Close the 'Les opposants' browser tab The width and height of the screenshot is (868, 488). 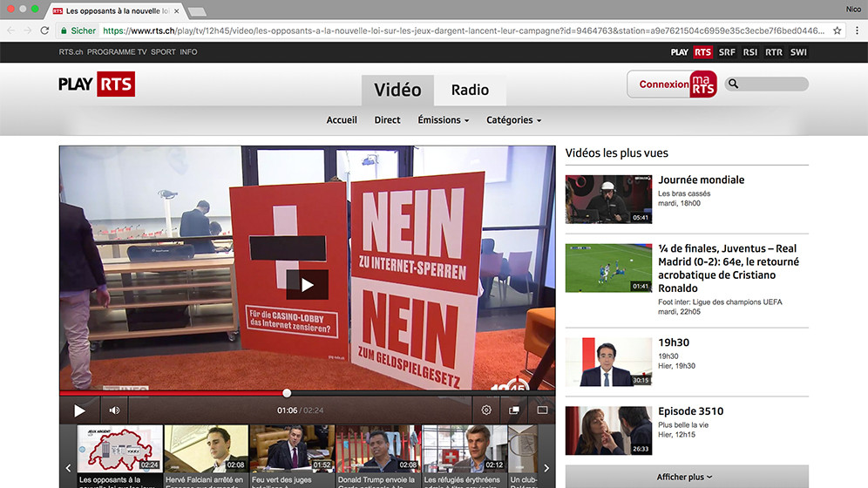[x=177, y=11]
